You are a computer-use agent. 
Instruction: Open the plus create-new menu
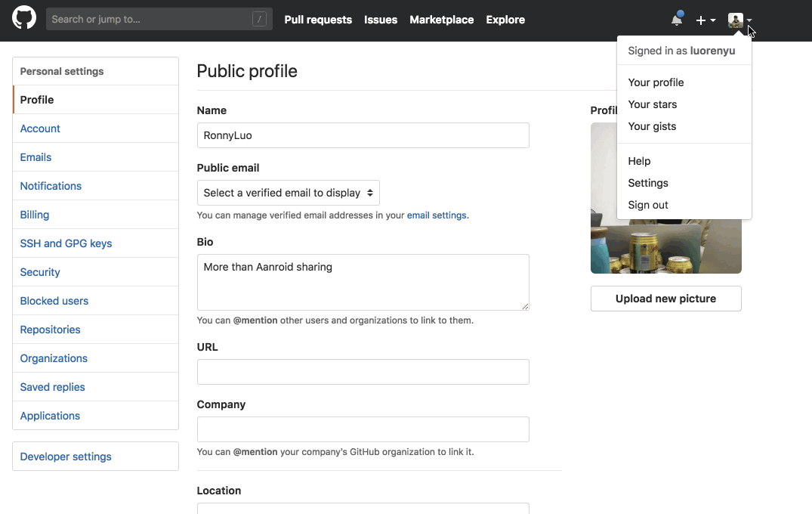click(705, 20)
